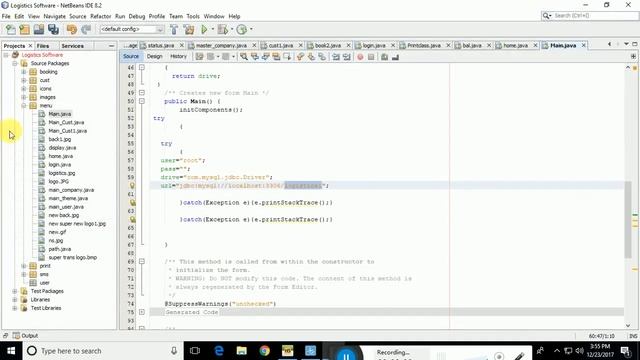Image resolution: width=640 pixels, height=360 pixels.
Task: Click the Search field at top right
Action: point(589,16)
